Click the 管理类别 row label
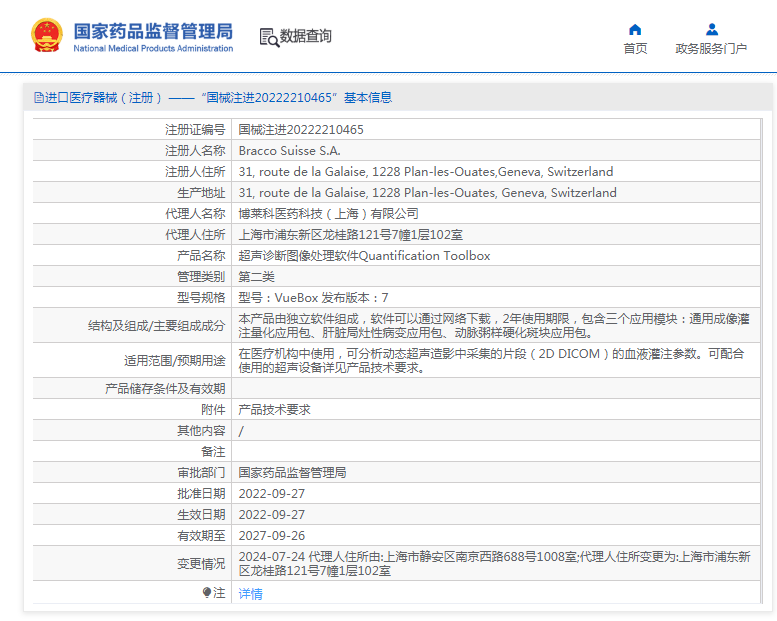 pos(201,277)
